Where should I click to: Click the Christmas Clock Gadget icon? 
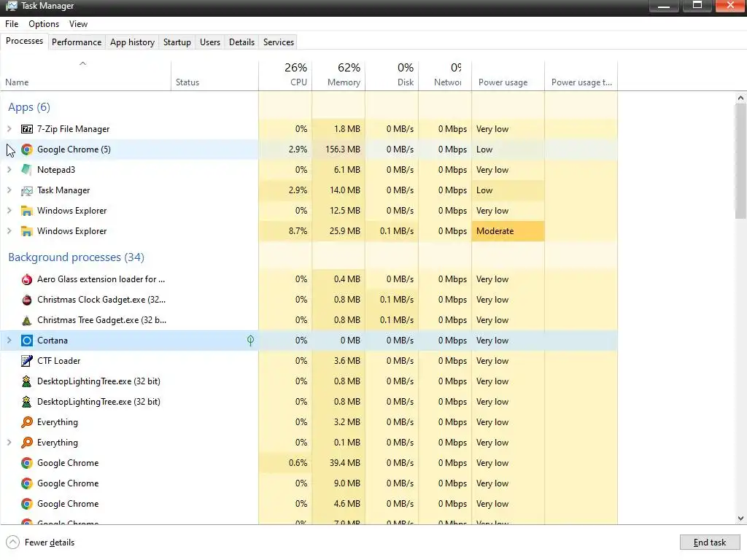click(x=27, y=300)
